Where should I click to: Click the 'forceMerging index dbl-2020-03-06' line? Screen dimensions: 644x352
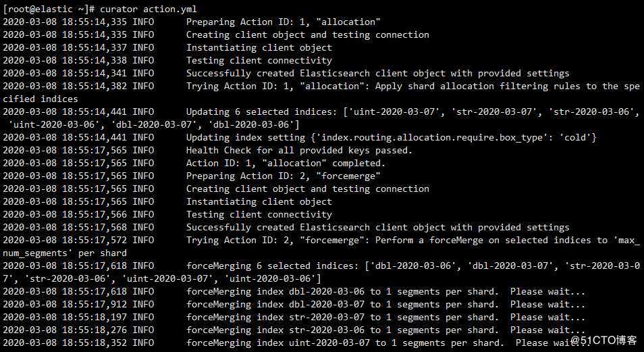coord(385,292)
